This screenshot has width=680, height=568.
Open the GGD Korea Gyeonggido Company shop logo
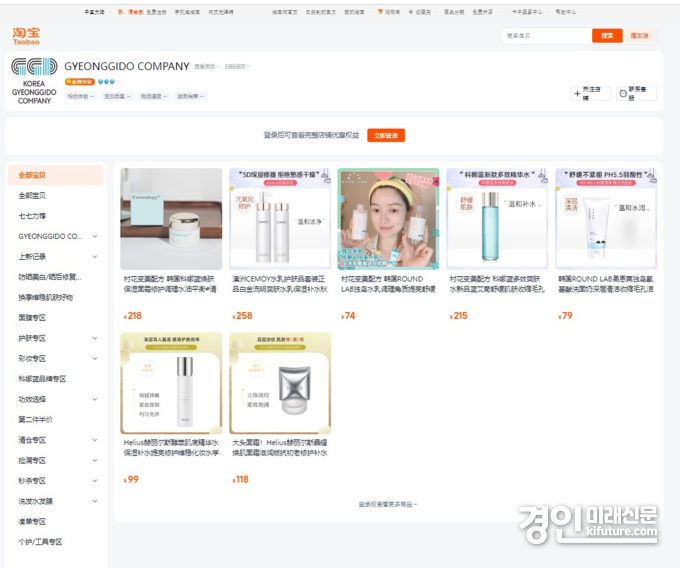(x=34, y=81)
